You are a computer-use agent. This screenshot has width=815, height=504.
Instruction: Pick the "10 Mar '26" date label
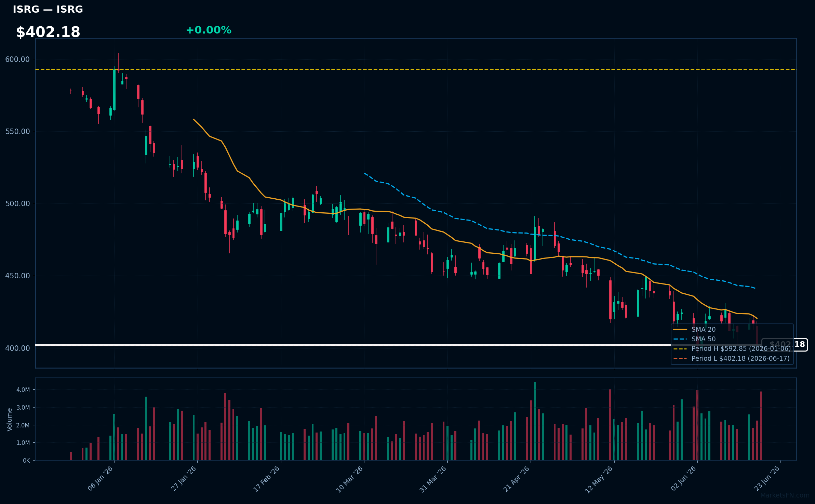tap(349, 479)
